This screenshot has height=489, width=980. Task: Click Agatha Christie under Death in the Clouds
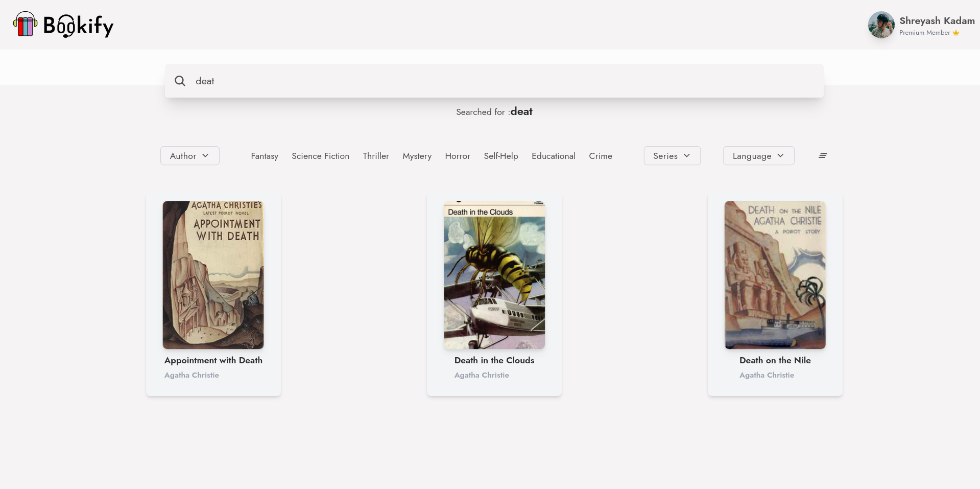482,375
